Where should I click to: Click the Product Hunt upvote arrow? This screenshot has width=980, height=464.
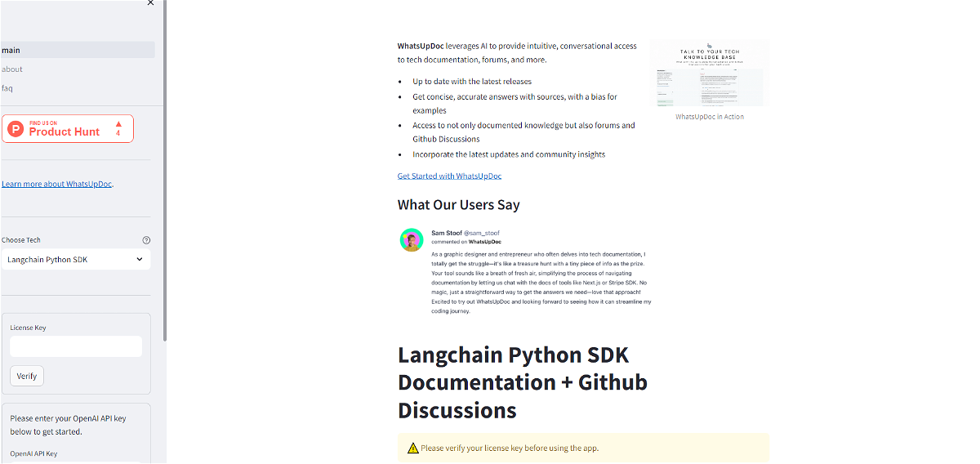118,125
